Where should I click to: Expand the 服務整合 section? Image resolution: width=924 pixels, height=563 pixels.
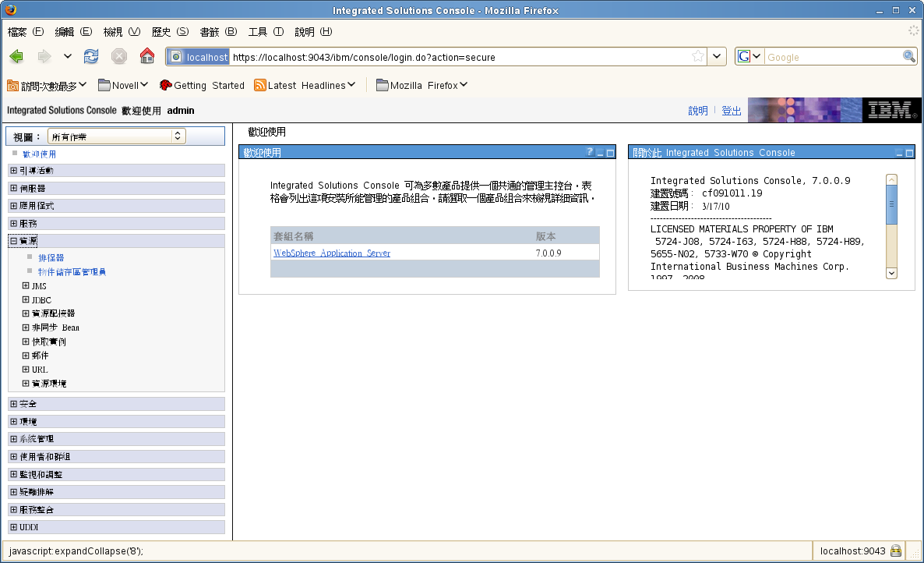(x=13, y=509)
